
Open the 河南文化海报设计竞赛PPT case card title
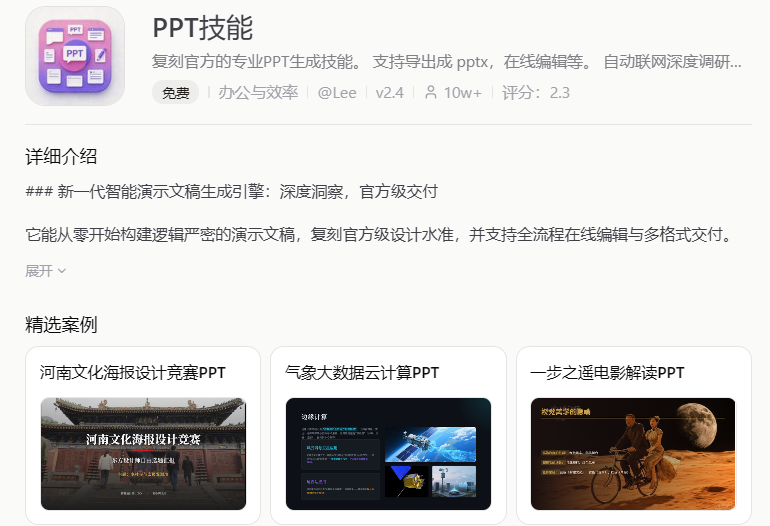(133, 373)
